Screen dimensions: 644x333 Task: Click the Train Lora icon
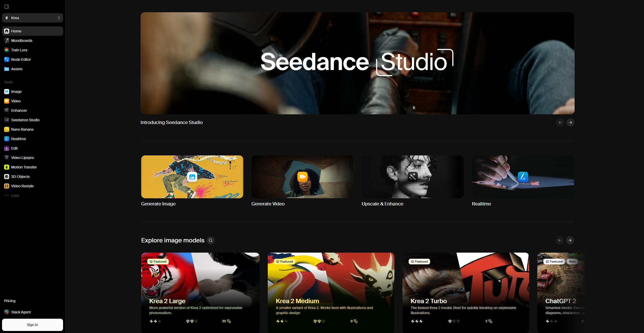[x=7, y=50]
